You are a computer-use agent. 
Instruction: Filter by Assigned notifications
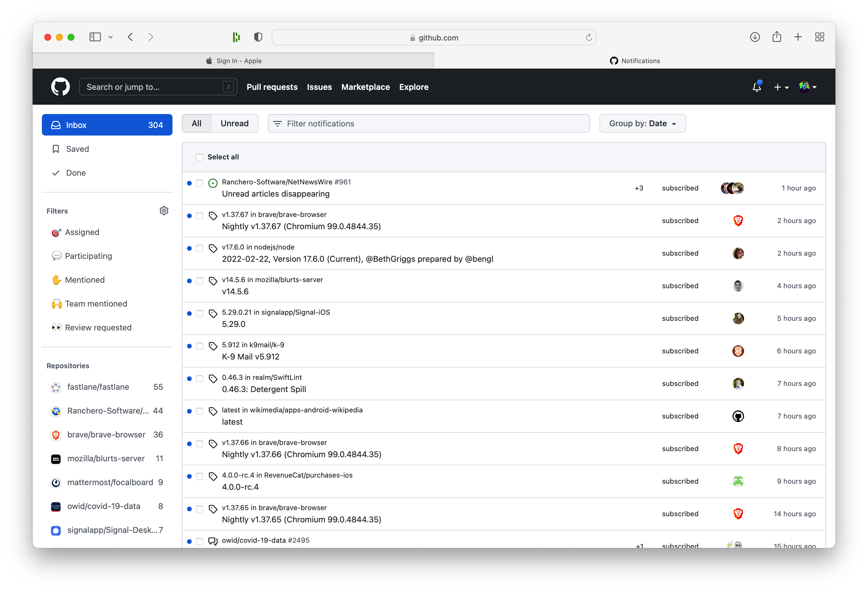(x=107, y=232)
